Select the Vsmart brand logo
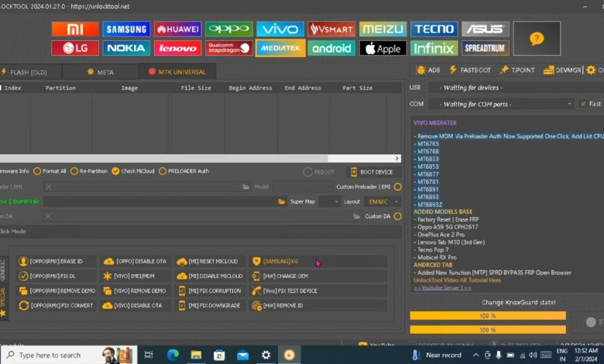 click(x=331, y=29)
